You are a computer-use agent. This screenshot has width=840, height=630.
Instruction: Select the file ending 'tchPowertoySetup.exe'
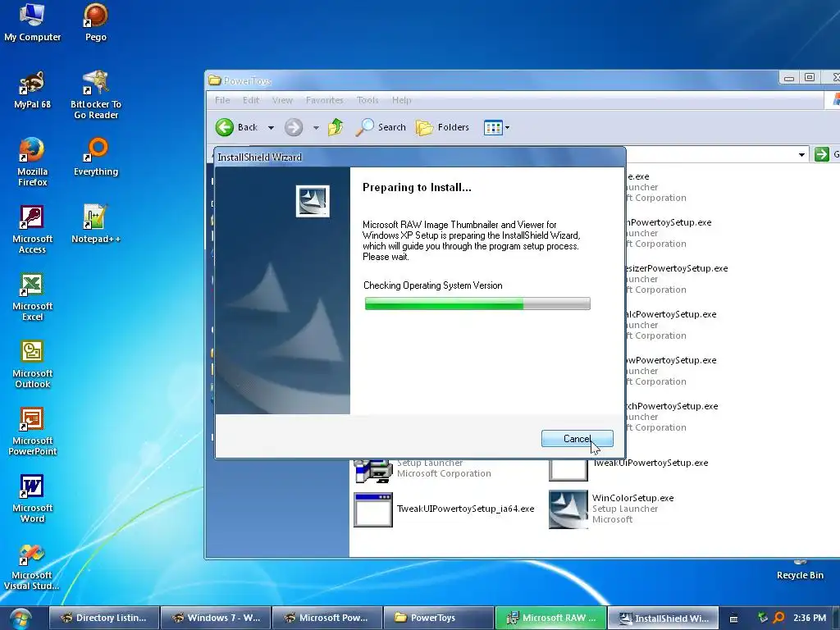673,406
